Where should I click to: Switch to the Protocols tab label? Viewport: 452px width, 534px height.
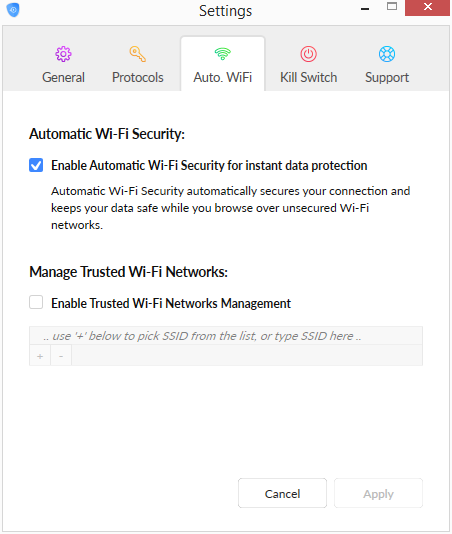click(138, 78)
